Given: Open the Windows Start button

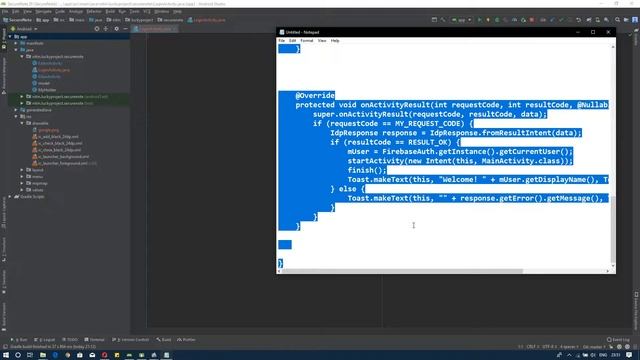Looking at the screenshot, I should 6,355.
